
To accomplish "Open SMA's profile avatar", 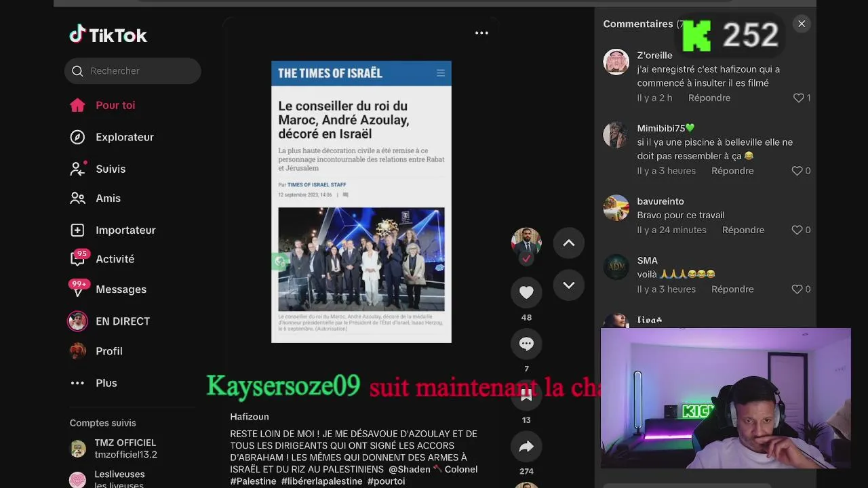I will tap(616, 266).
